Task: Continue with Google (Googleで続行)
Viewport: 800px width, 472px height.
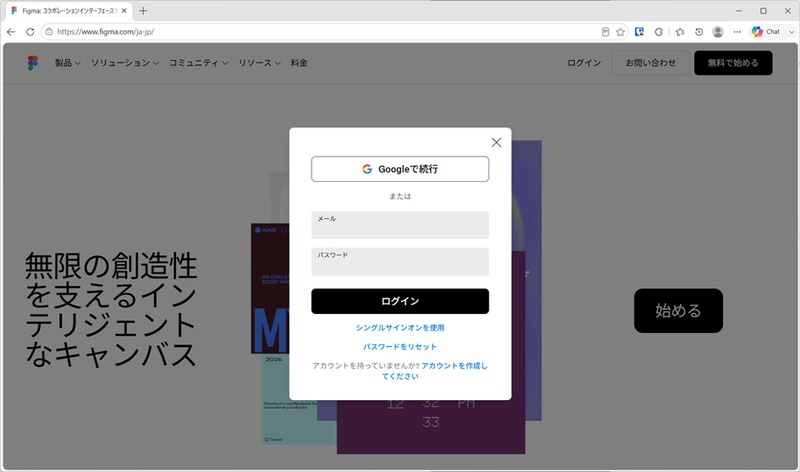Action: [x=400, y=169]
